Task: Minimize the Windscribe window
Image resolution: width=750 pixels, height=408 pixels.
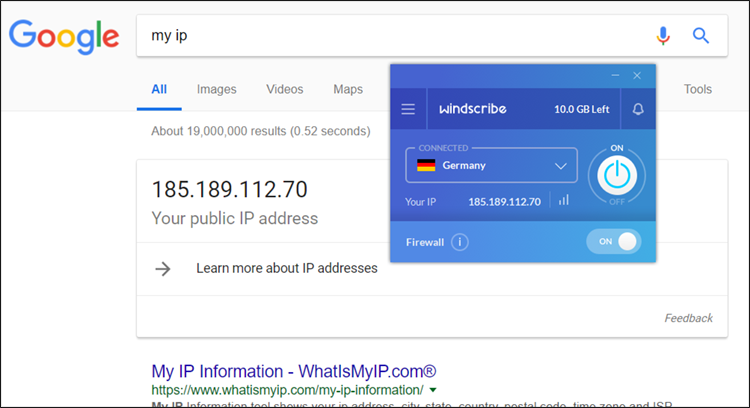Action: pos(615,76)
